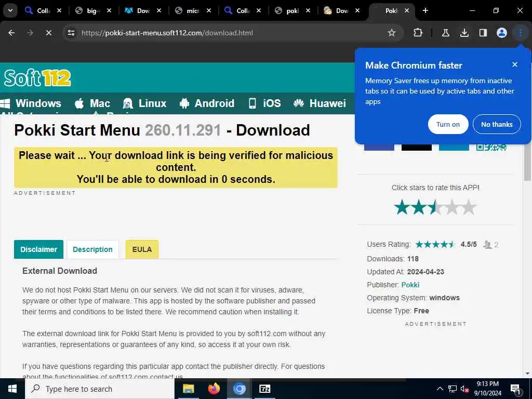The width and height of the screenshot is (532, 399).
Task: Close the 'big-' tab
Action: click(x=109, y=10)
